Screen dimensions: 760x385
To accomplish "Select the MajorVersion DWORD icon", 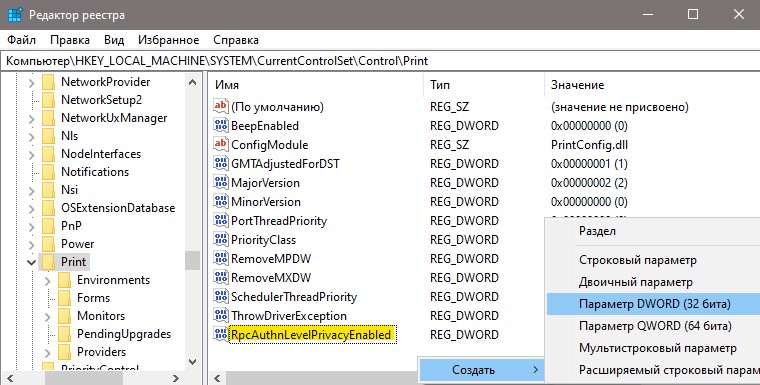I will click(221, 183).
